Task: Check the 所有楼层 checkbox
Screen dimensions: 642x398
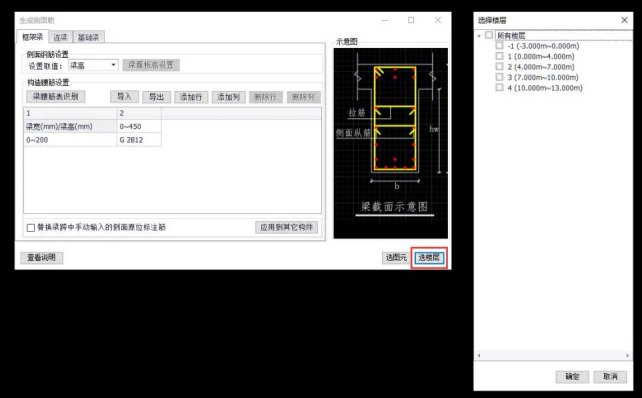Action: (489, 35)
